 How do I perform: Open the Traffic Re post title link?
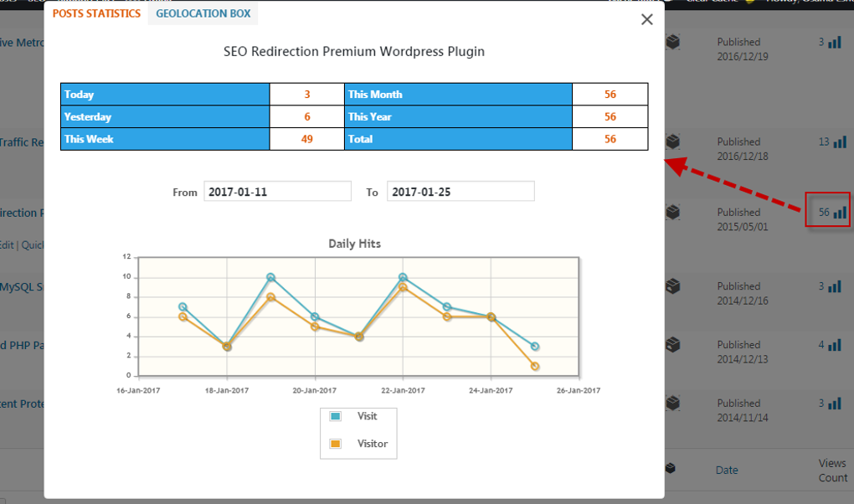(x=21, y=141)
